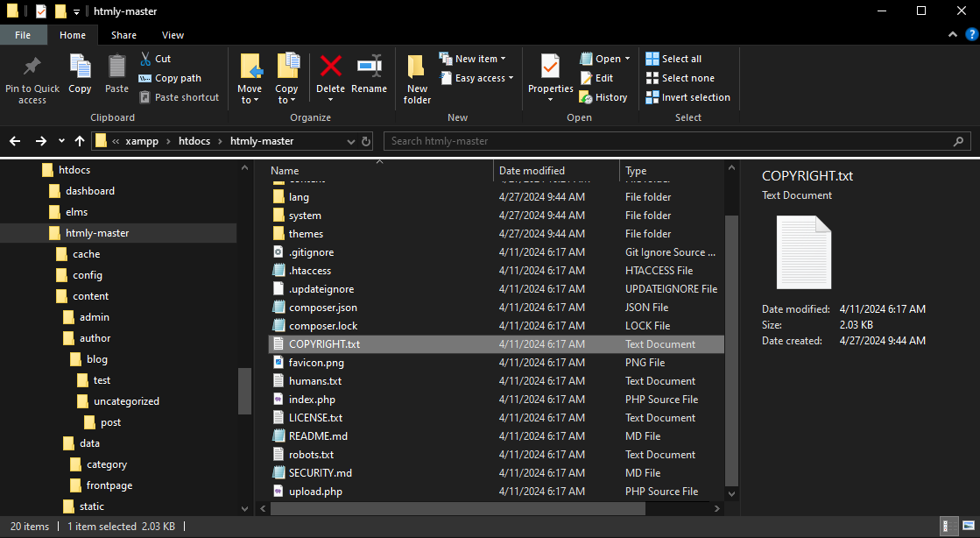Screen dimensions: 980x538
Task: Open the File menu
Action: (24, 35)
